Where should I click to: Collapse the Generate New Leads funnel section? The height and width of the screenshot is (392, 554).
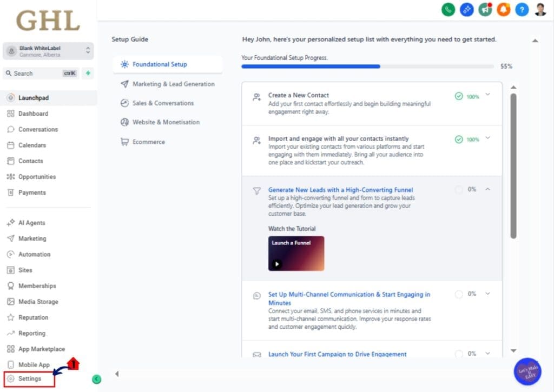(487, 189)
